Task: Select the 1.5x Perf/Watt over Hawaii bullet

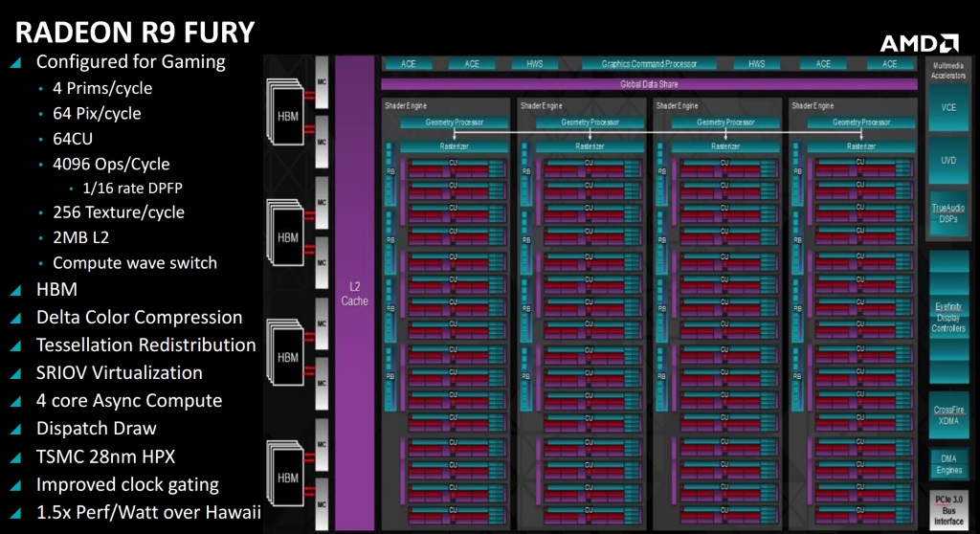Action: pyautogui.click(x=148, y=513)
